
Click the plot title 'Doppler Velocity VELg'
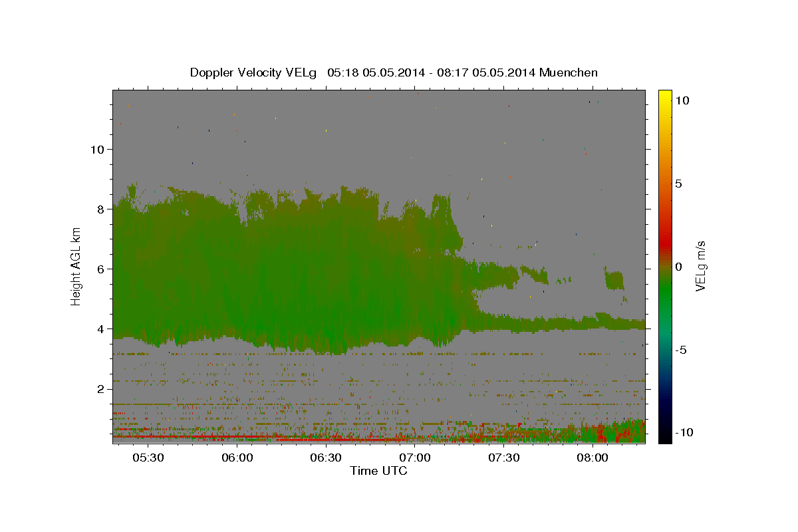pos(253,72)
